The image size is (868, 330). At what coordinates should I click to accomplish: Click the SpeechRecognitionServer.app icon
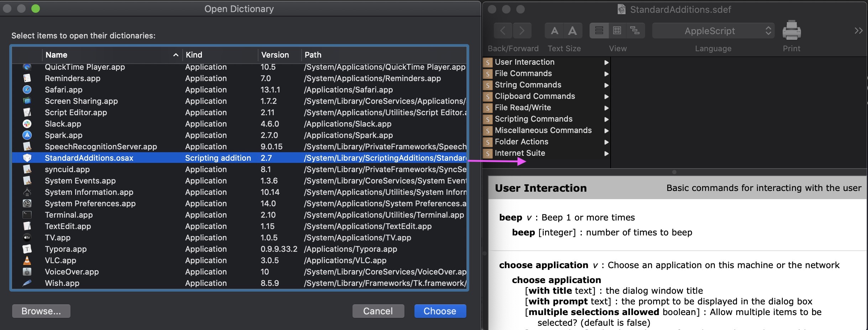point(27,147)
